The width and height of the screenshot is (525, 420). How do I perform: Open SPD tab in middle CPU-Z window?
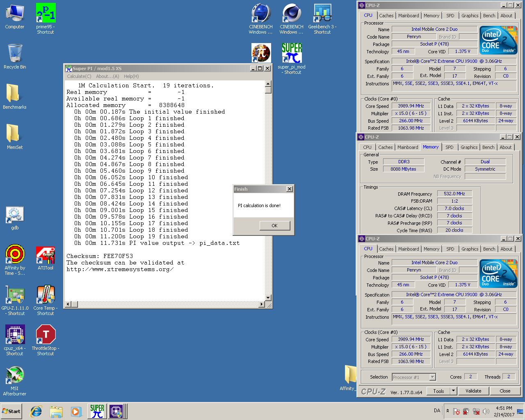click(x=450, y=147)
